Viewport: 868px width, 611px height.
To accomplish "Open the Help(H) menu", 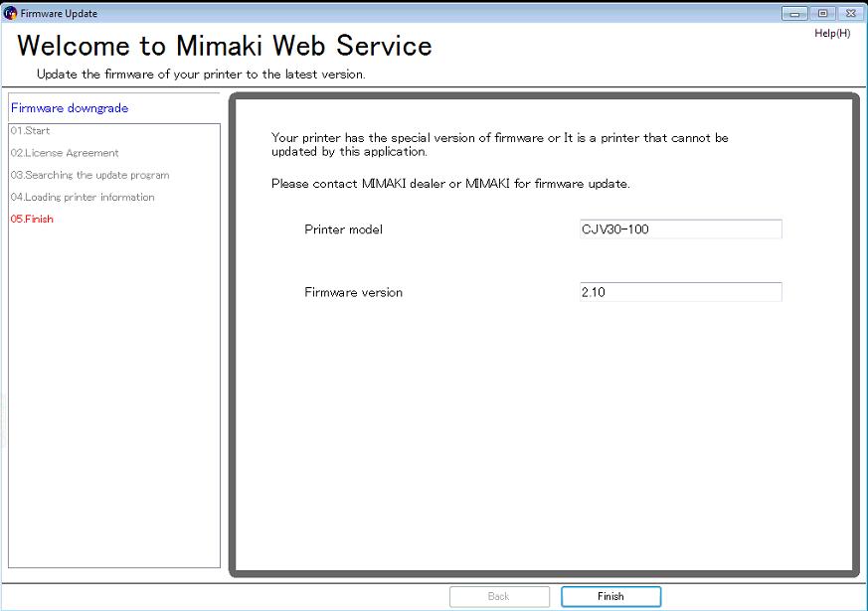I will (832, 33).
